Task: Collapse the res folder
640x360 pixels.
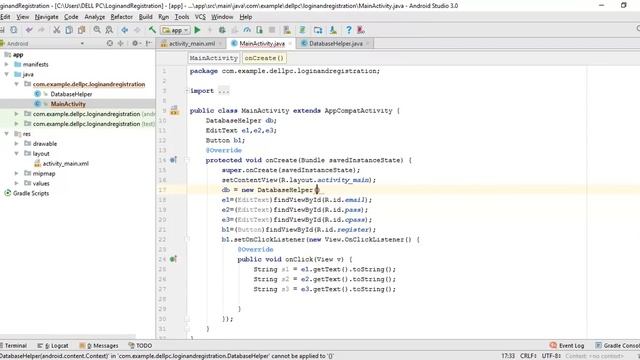Action: point(7,134)
